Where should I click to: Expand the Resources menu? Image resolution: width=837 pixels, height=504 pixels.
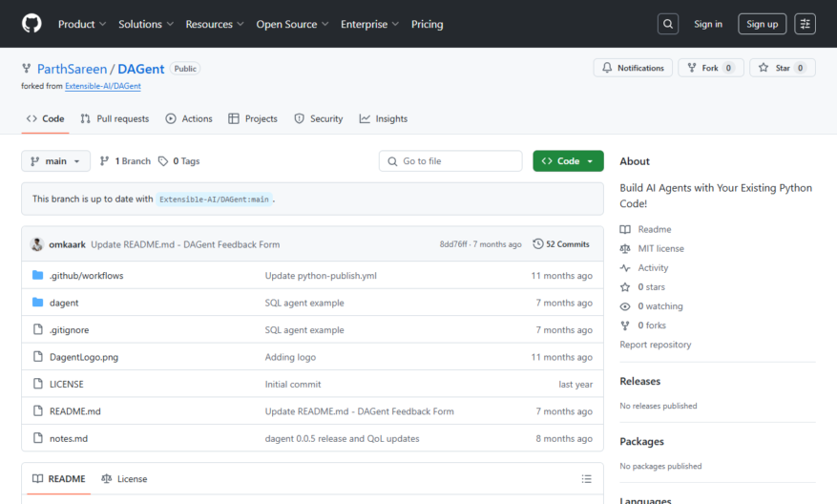[x=215, y=24]
